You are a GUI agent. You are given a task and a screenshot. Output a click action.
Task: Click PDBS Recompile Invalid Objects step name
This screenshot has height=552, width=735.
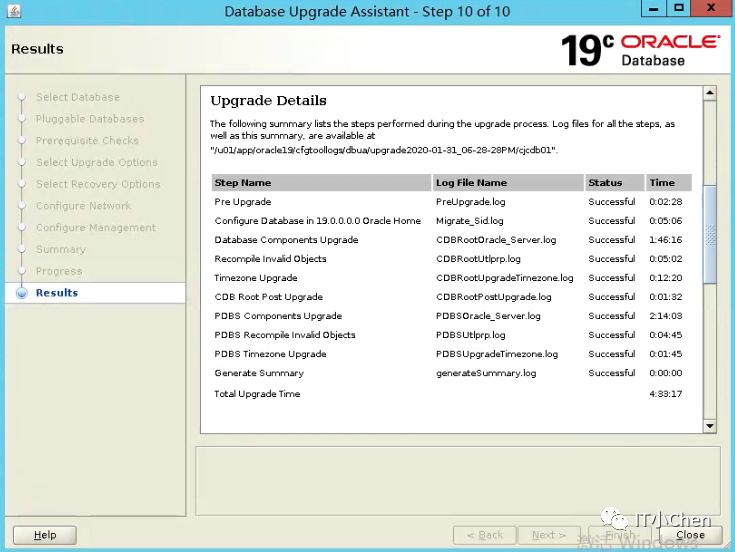click(285, 335)
